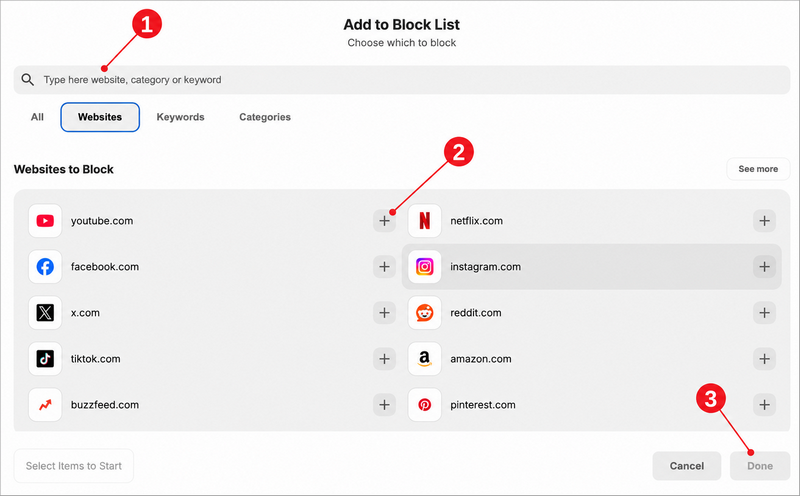Add netflix.com to the block list
Image resolution: width=800 pixels, height=496 pixels.
[764, 221]
